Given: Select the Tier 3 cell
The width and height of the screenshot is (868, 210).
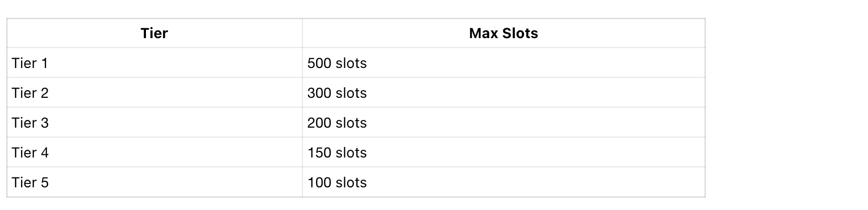Looking at the screenshot, I should coord(154,123).
